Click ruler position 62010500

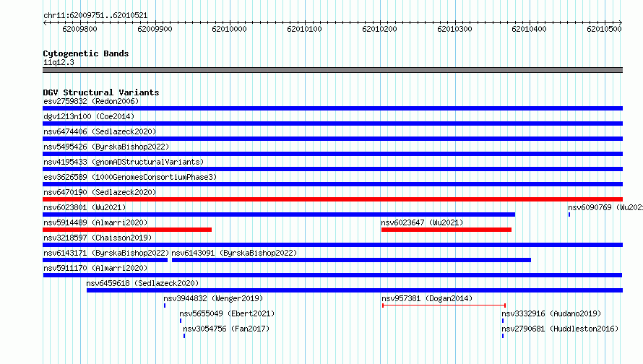point(604,29)
